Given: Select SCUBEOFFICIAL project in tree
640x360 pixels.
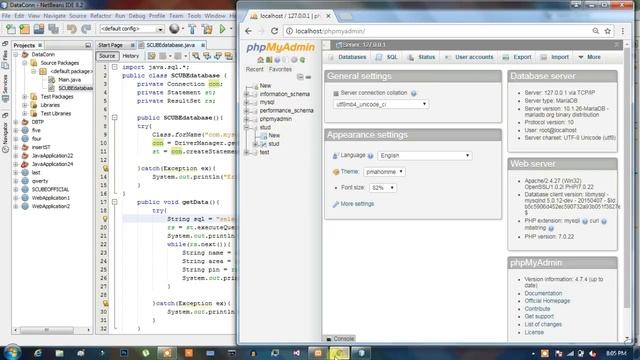Looking at the screenshot, I should click(50, 189).
